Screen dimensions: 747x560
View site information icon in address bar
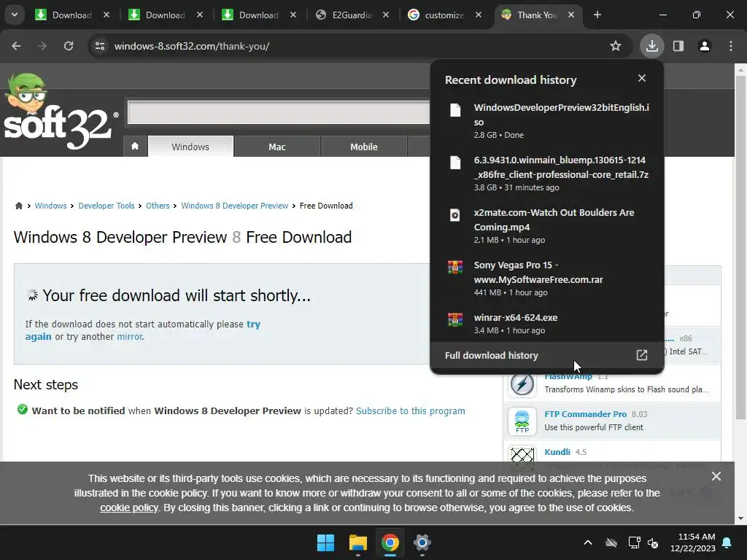pyautogui.click(x=99, y=46)
